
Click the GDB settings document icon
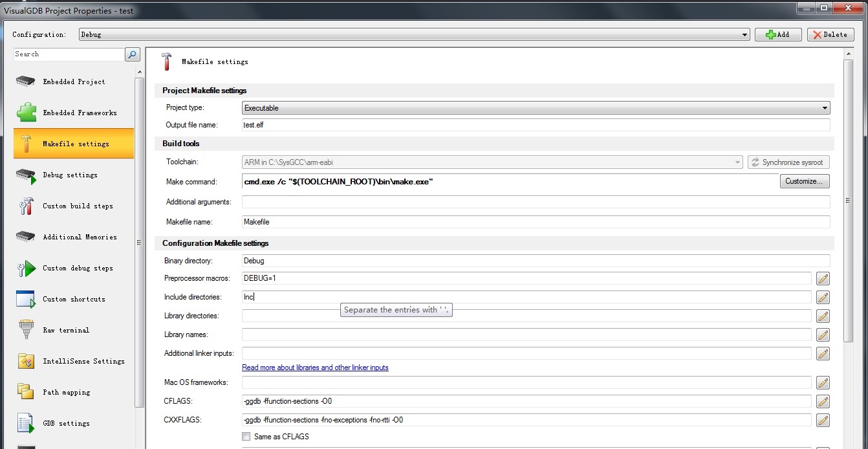pos(25,423)
